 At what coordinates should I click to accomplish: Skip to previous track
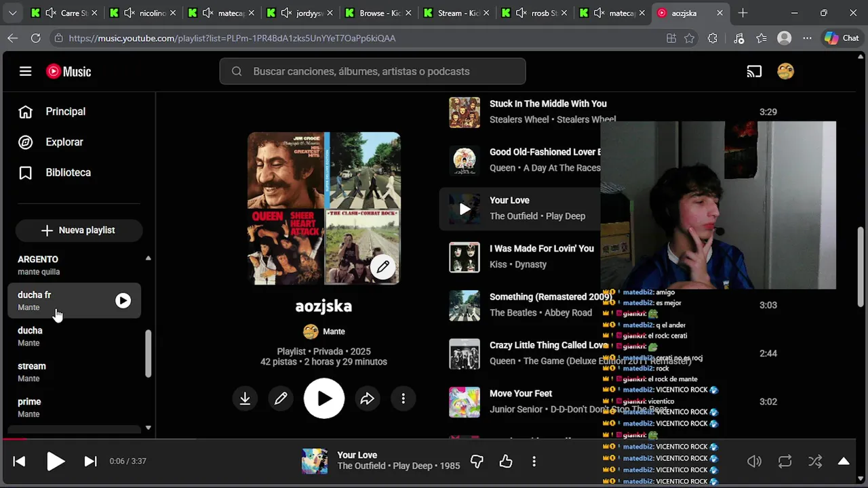coord(19,462)
